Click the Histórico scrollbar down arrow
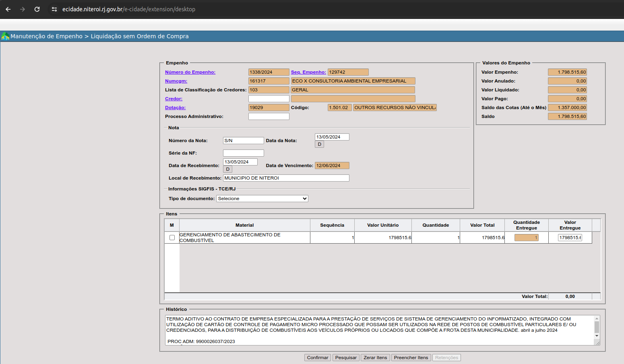The width and height of the screenshot is (624, 364). click(597, 336)
